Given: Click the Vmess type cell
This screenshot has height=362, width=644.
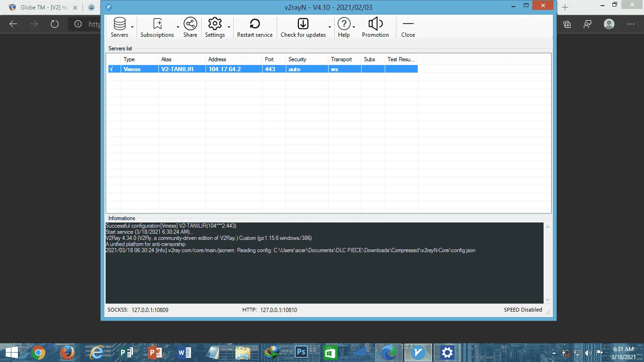Looking at the screenshot, I should click(x=140, y=69).
